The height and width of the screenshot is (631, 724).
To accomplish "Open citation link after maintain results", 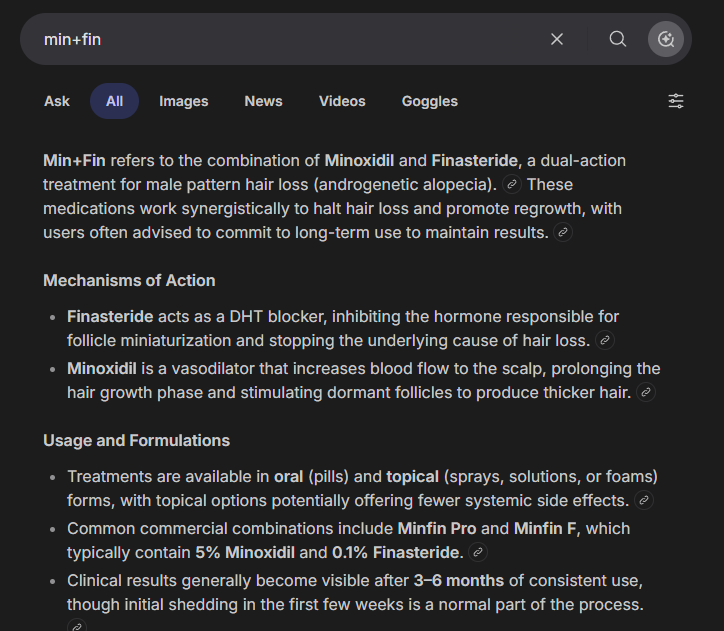I will pyautogui.click(x=563, y=233).
